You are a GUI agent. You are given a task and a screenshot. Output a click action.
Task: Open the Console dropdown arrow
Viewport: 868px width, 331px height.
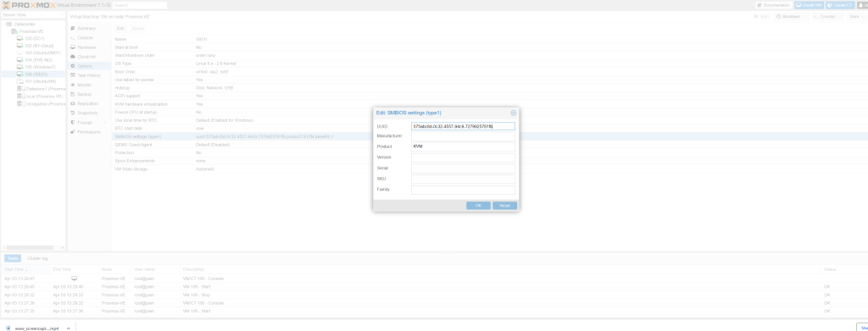click(x=841, y=17)
